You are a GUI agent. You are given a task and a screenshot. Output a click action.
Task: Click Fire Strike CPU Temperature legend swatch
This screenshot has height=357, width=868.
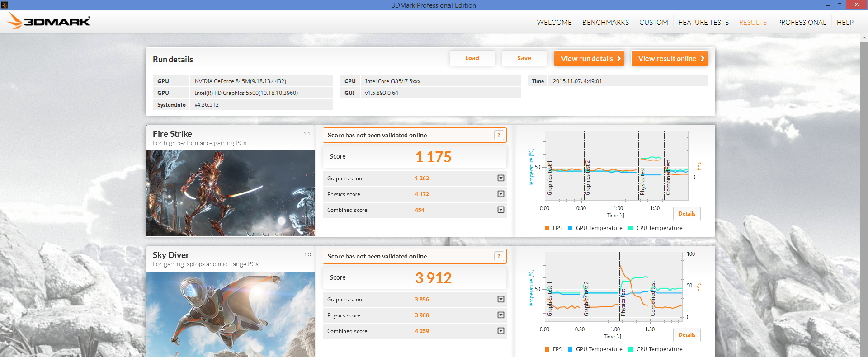[631, 228]
